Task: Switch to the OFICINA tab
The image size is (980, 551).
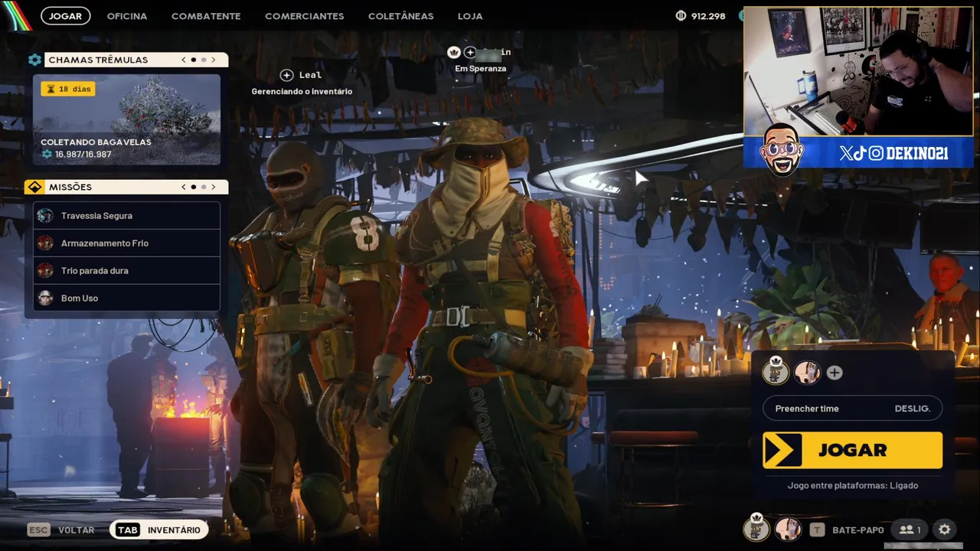Action: click(127, 15)
